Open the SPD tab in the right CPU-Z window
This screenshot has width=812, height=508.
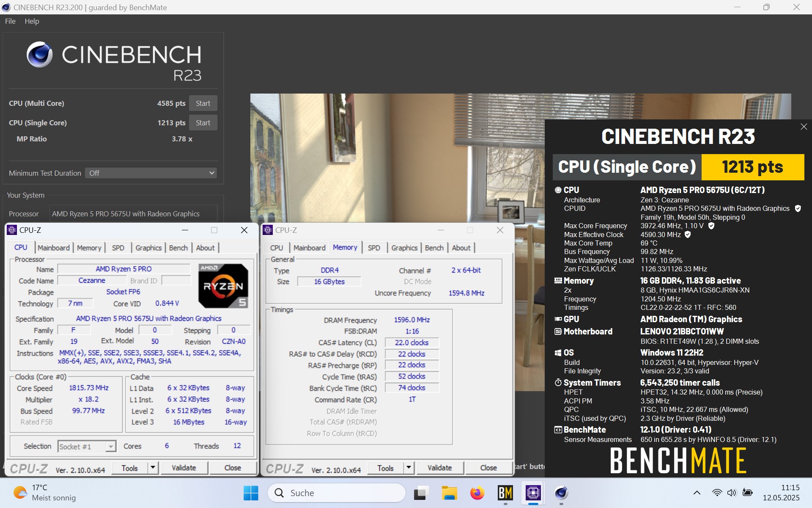pyautogui.click(x=374, y=248)
